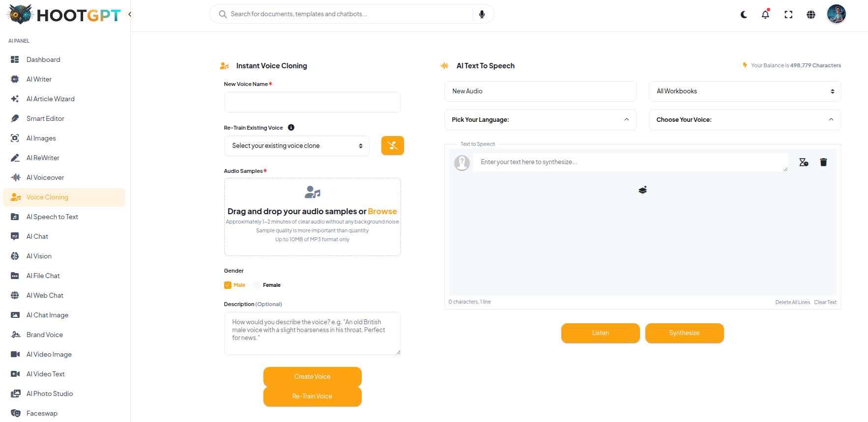Expand the Choose Your Voice dropdown
Image resolution: width=868 pixels, height=422 pixels.
[745, 119]
